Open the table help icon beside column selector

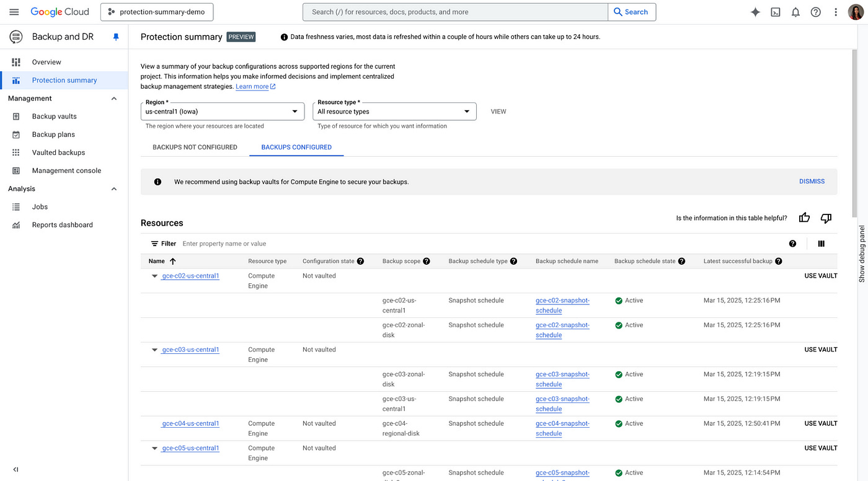(x=792, y=244)
